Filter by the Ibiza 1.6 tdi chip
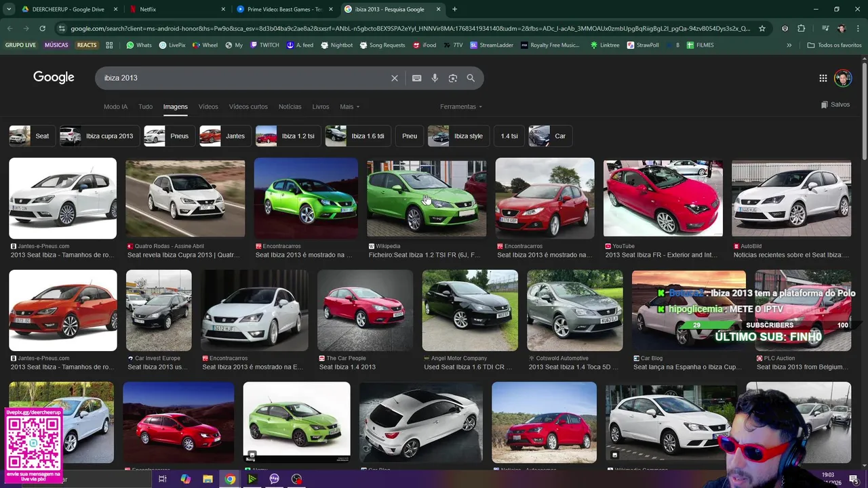The image size is (868, 488). (x=357, y=136)
